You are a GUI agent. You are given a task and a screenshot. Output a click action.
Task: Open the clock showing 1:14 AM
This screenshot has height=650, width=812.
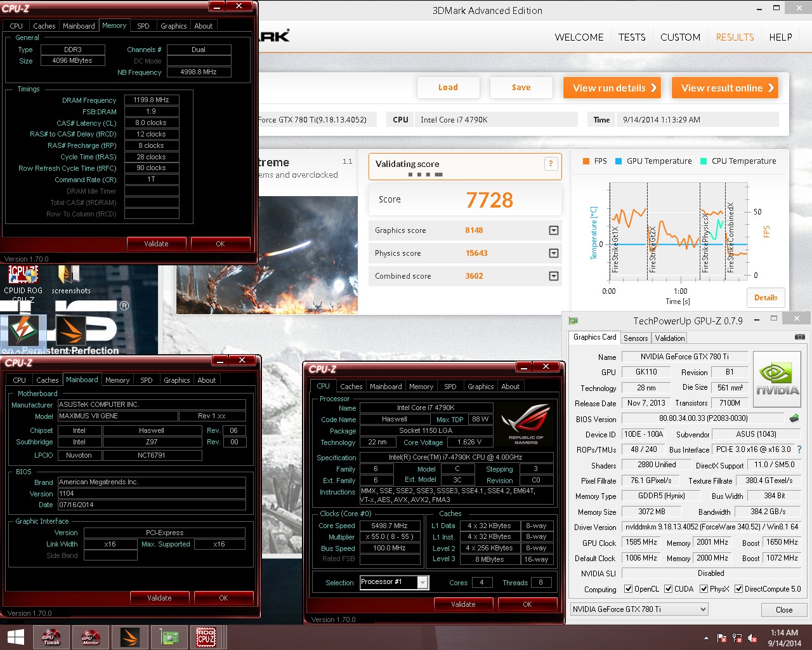(x=784, y=637)
